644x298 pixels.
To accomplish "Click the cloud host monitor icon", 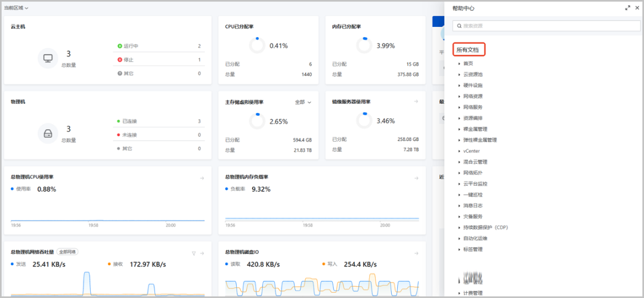I will tap(48, 58).
